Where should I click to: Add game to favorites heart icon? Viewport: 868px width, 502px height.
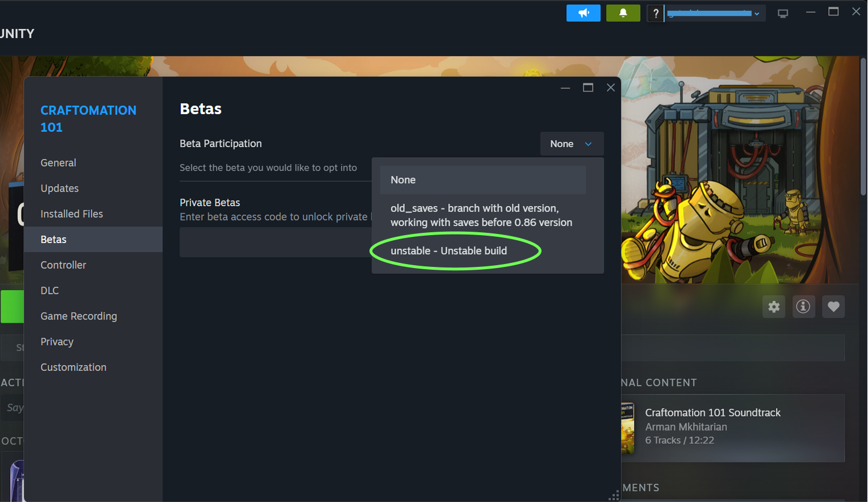click(x=833, y=307)
